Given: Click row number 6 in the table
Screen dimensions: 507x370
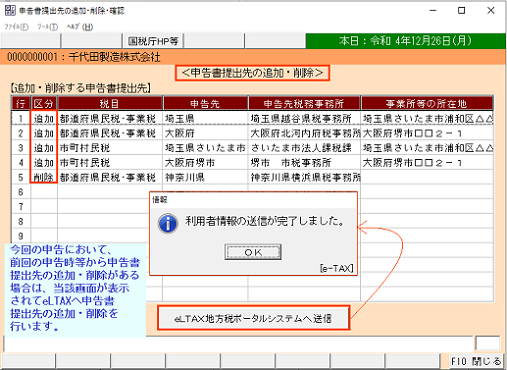Looking at the screenshot, I should click(x=21, y=192).
